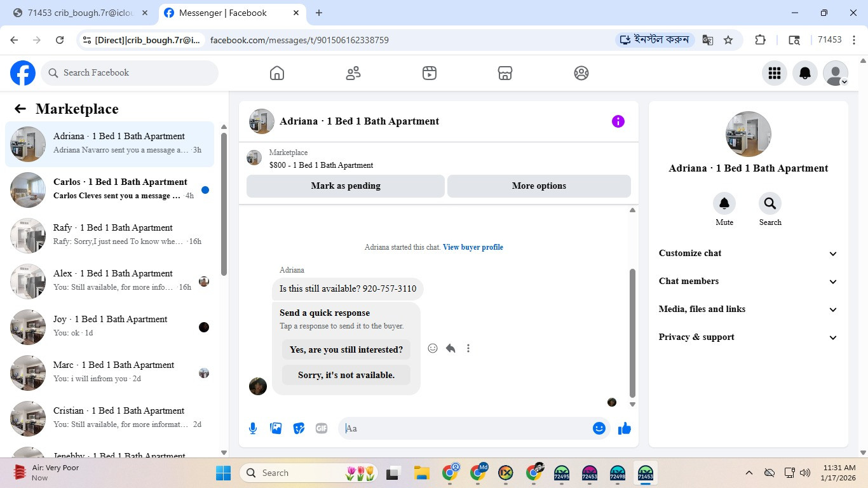Open Facebook notifications bell
Image resolution: width=868 pixels, height=488 pixels.
(805, 73)
